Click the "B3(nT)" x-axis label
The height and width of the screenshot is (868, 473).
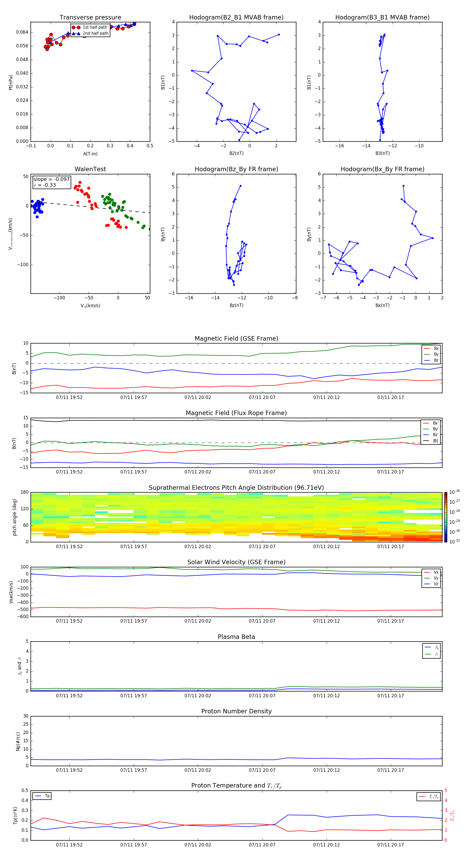382,154
